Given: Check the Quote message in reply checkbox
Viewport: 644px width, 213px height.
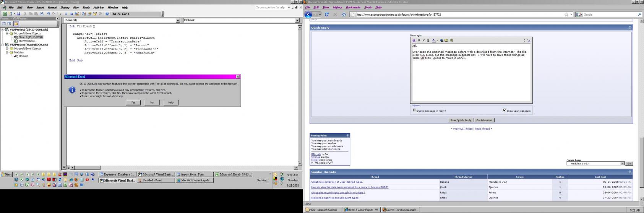Looking at the screenshot, I should click(414, 110).
